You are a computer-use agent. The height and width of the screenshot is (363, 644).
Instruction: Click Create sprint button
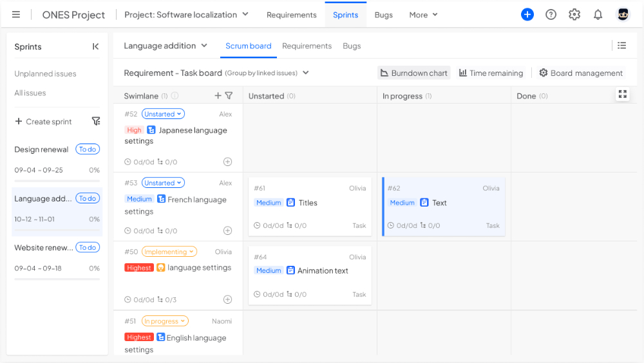(x=43, y=122)
